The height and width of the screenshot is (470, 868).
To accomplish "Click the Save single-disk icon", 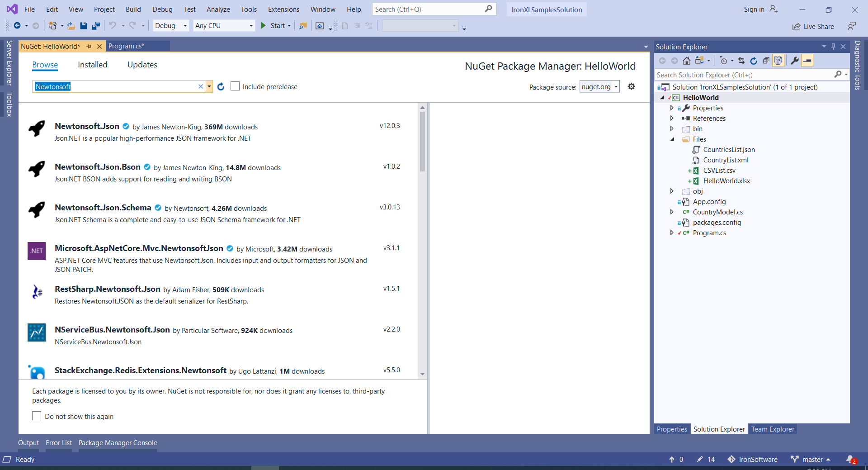I will pyautogui.click(x=84, y=26).
